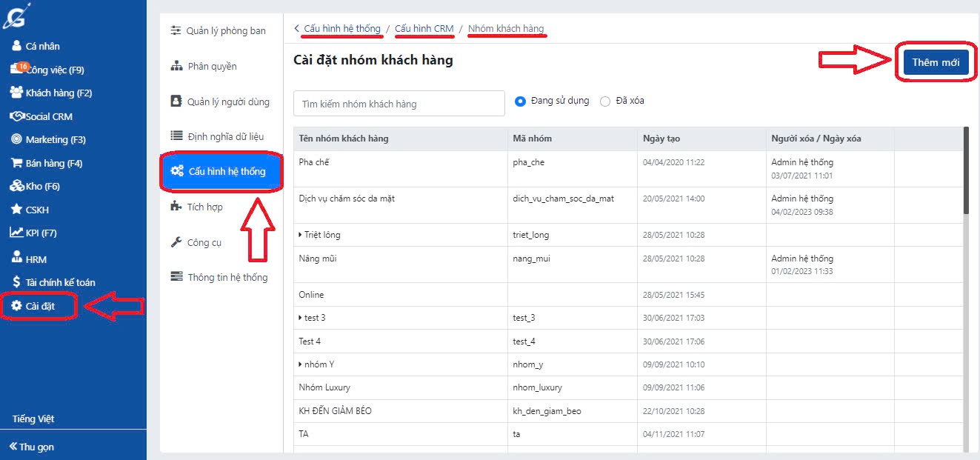
Task: Click the Quản lý phòng ban sliders icon
Action: (176, 30)
